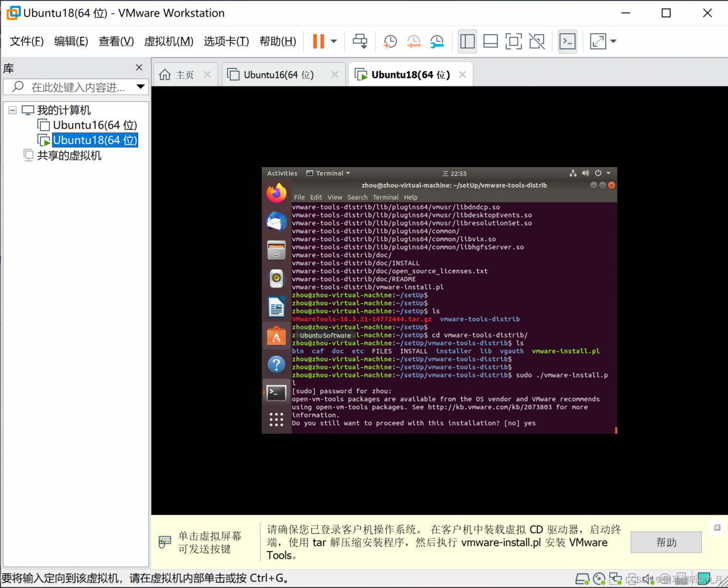Click the stretch guest display icon
This screenshot has width=728, height=588.
click(598, 41)
